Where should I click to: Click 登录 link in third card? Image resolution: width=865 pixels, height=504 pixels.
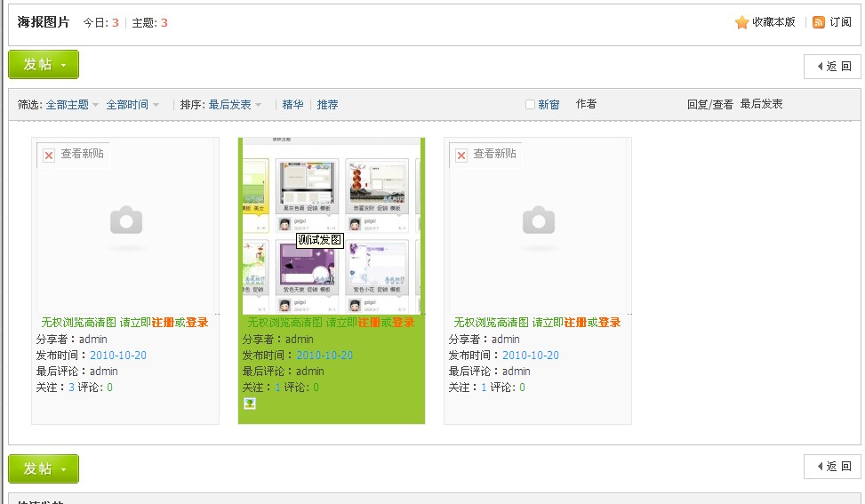(610, 323)
